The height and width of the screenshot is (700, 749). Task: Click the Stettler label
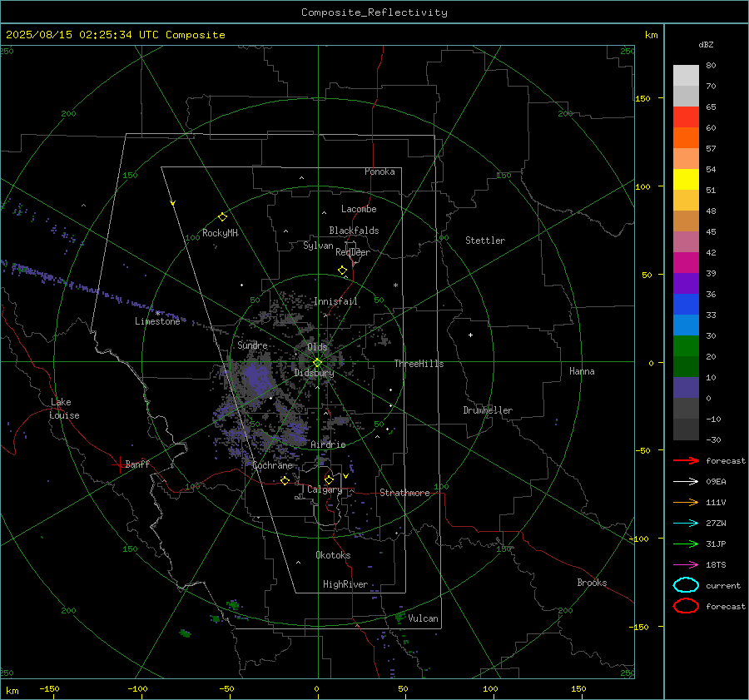click(485, 241)
